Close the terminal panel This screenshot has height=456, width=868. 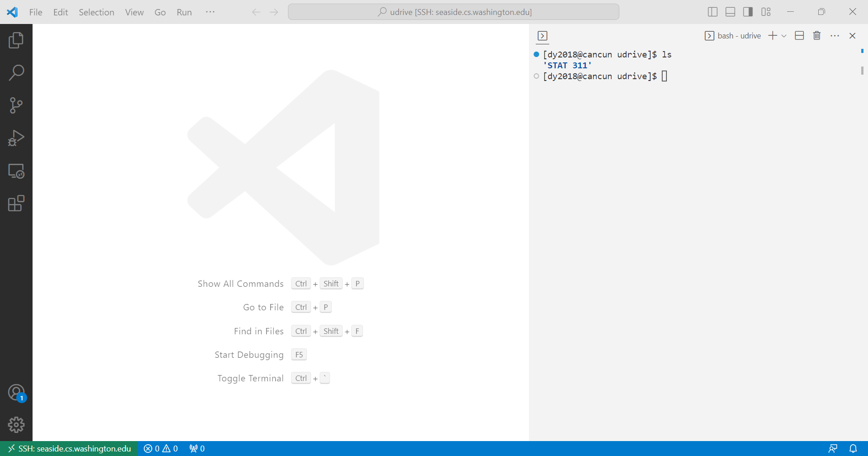[x=853, y=36]
